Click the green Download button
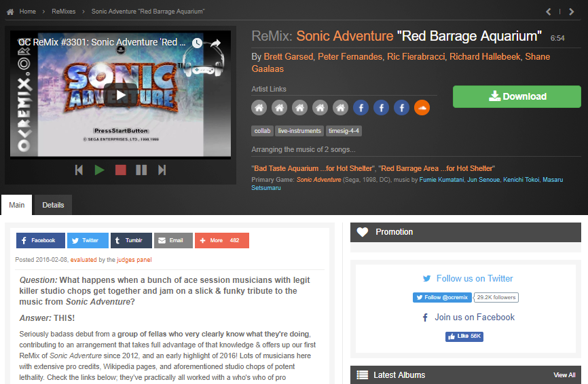 517,96
